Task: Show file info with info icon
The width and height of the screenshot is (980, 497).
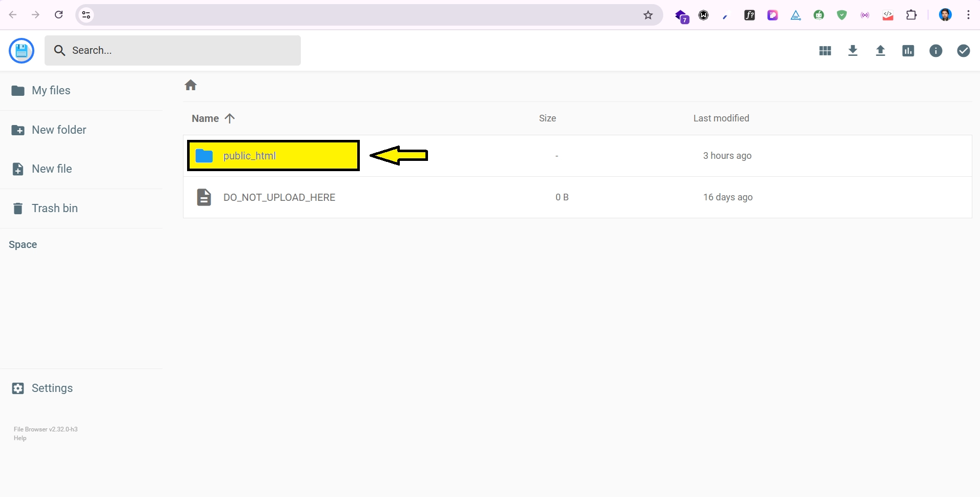Action: [935, 51]
